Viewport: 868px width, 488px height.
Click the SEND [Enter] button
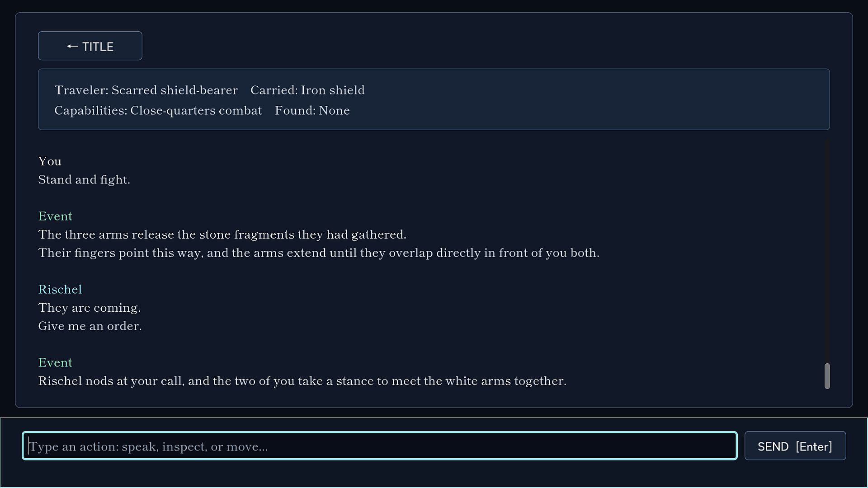795,446
